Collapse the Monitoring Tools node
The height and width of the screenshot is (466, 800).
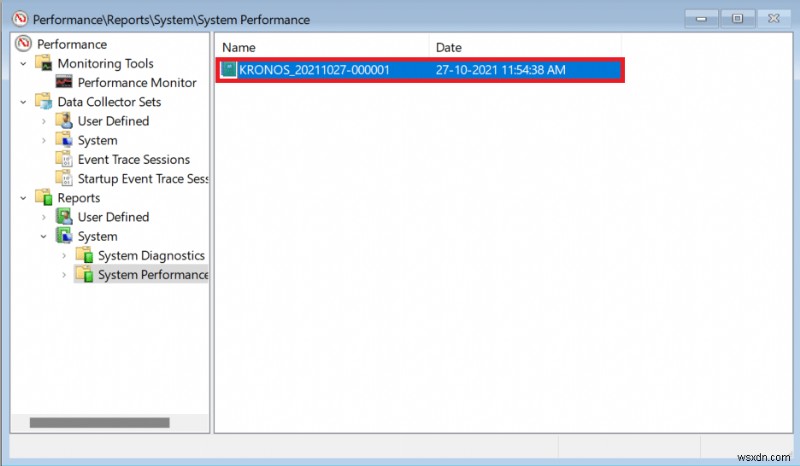coord(23,64)
